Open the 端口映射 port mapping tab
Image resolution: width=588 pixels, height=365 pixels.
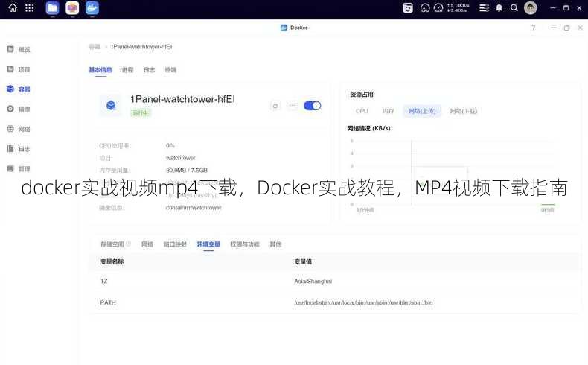click(x=175, y=244)
